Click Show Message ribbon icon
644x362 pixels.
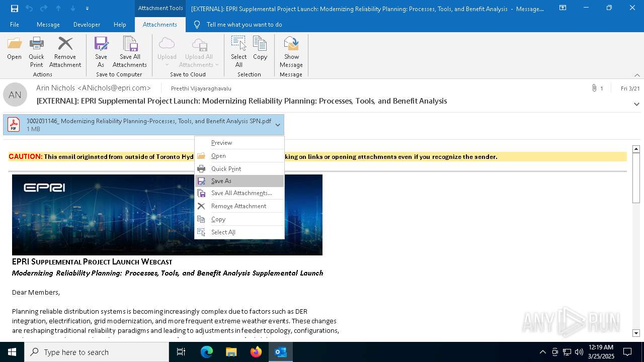click(x=291, y=52)
